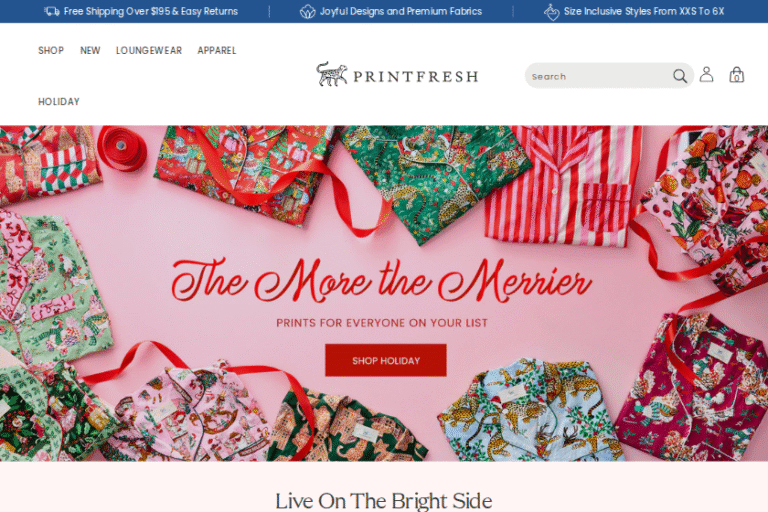Open the shopping bag cart icon
The height and width of the screenshot is (512, 768).
click(x=737, y=75)
